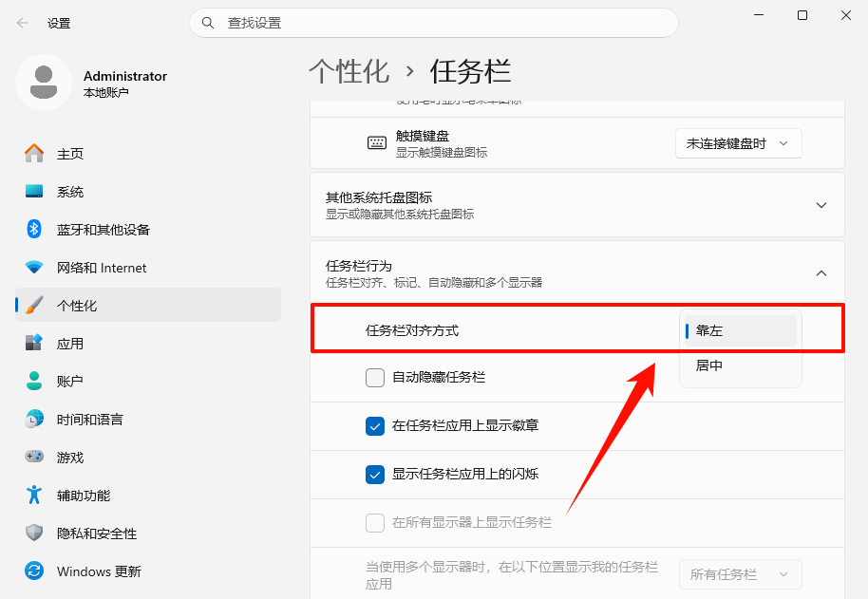The width and height of the screenshot is (868, 599).
Task: Uncheck 在任务栏应用上显示徽章
Action: click(375, 426)
